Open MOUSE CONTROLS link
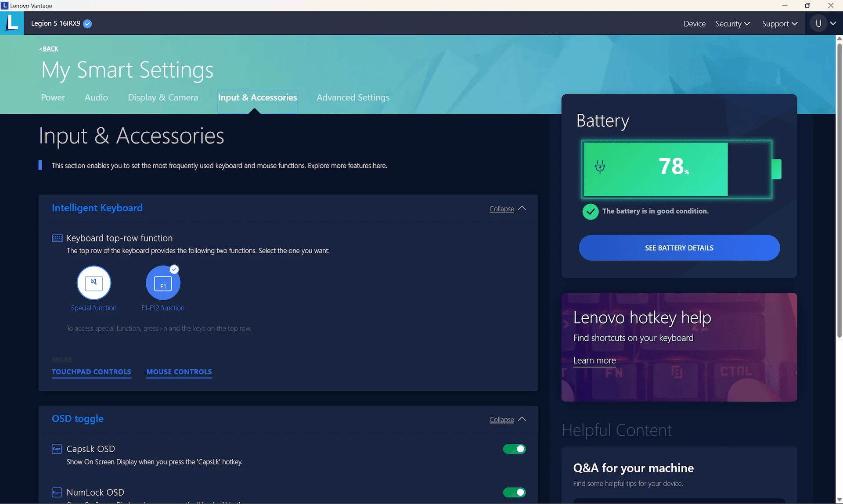Screen dimensions: 843x504 (x=179, y=372)
